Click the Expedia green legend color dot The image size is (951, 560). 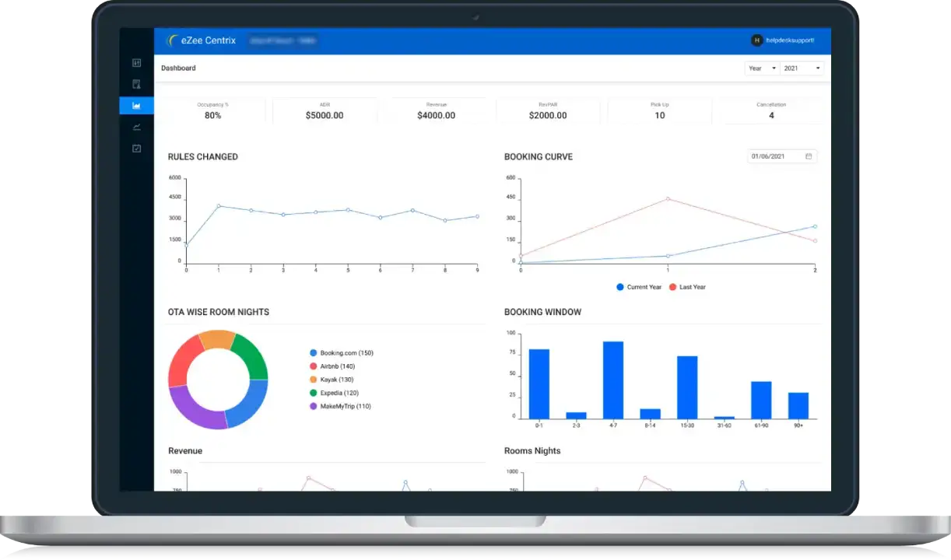(x=313, y=393)
